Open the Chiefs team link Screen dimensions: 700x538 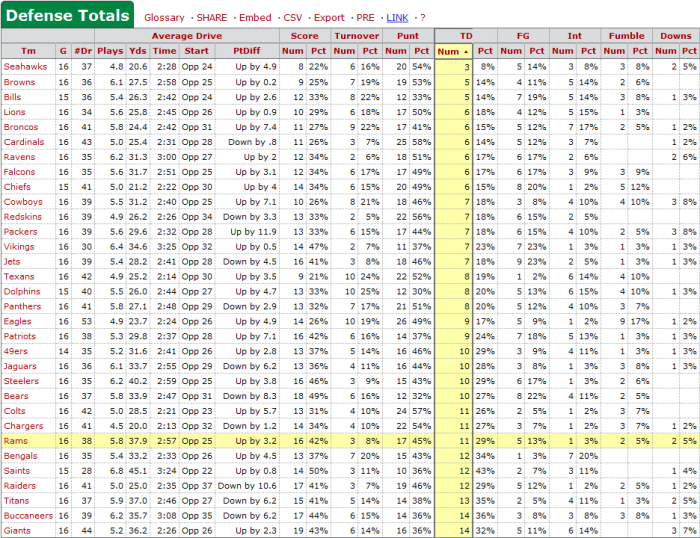pyautogui.click(x=17, y=187)
